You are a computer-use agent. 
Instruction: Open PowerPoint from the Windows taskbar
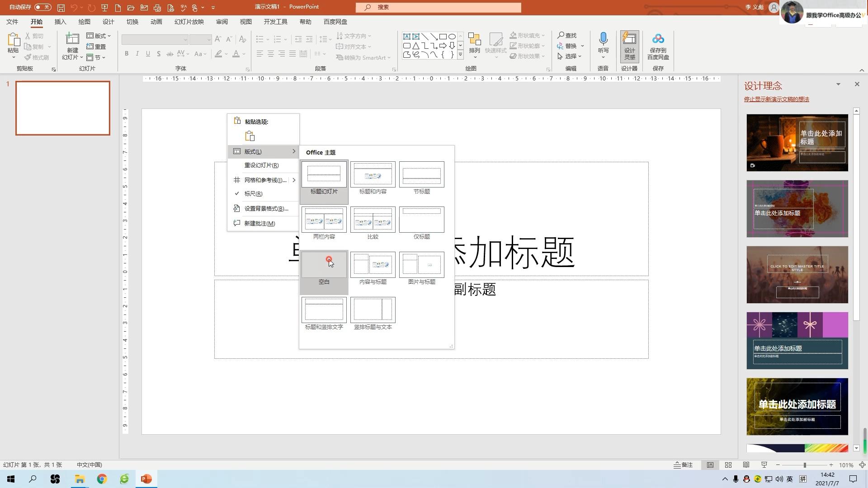(x=146, y=479)
